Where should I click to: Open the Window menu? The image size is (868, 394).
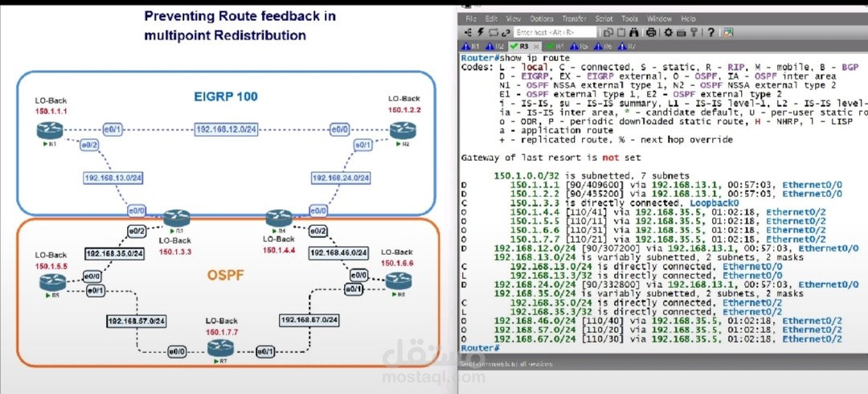click(x=659, y=18)
